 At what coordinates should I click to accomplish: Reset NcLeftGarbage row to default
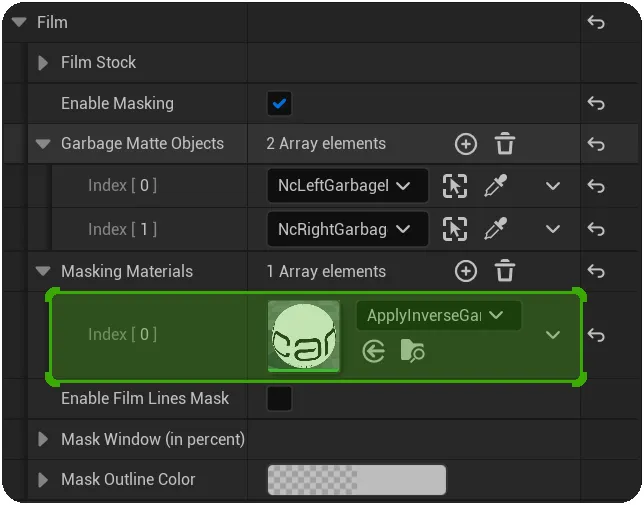pyautogui.click(x=596, y=186)
